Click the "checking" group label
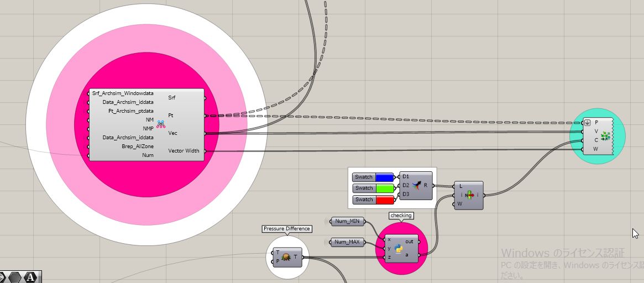 point(401,215)
